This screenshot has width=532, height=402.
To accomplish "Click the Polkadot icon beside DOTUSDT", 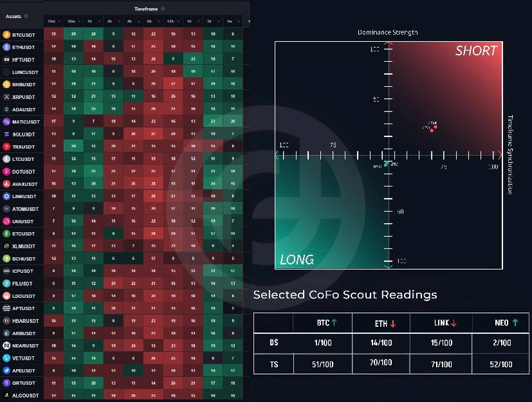I will click(x=6, y=171).
